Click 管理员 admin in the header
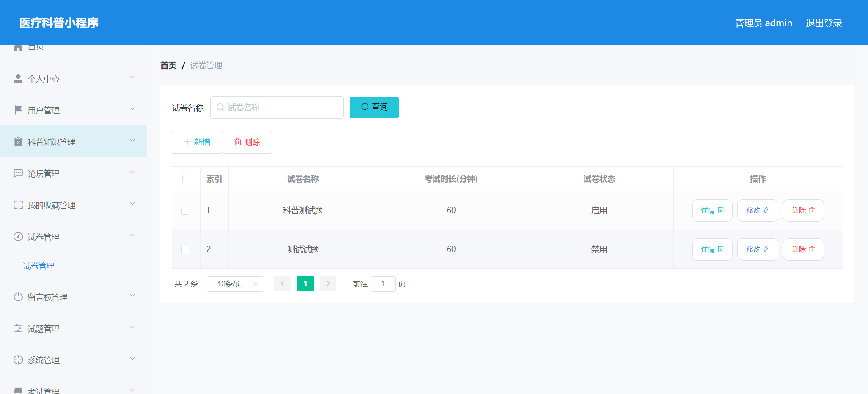Viewport: 868px width, 394px height. (764, 23)
